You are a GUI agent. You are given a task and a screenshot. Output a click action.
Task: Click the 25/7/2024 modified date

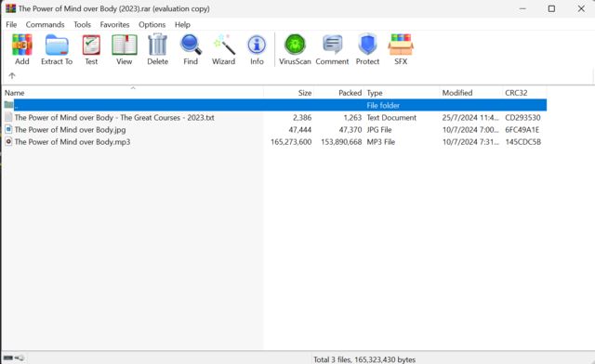point(470,118)
